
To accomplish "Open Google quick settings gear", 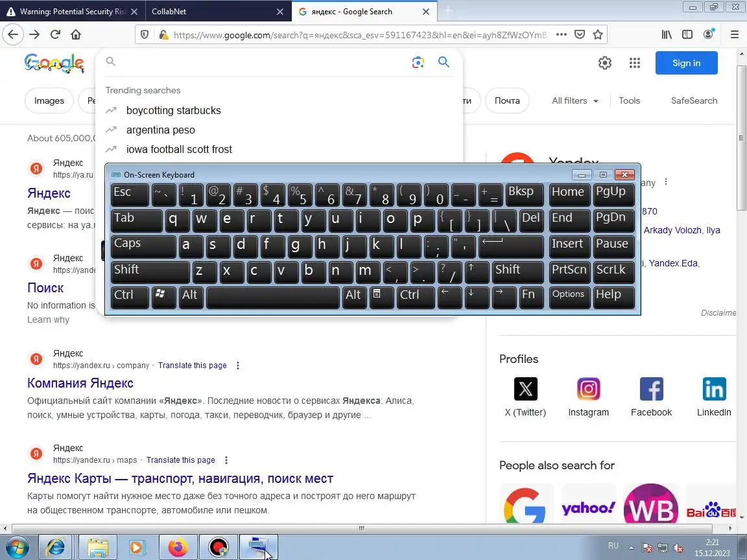I will 605,63.
